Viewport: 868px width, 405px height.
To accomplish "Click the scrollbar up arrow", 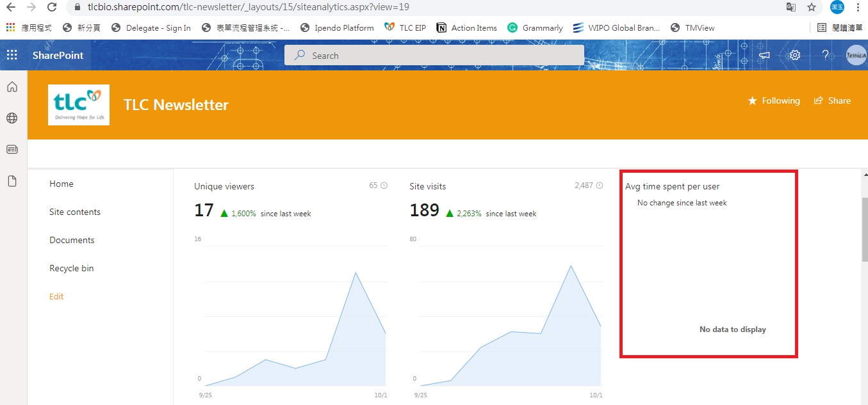I will [x=864, y=175].
